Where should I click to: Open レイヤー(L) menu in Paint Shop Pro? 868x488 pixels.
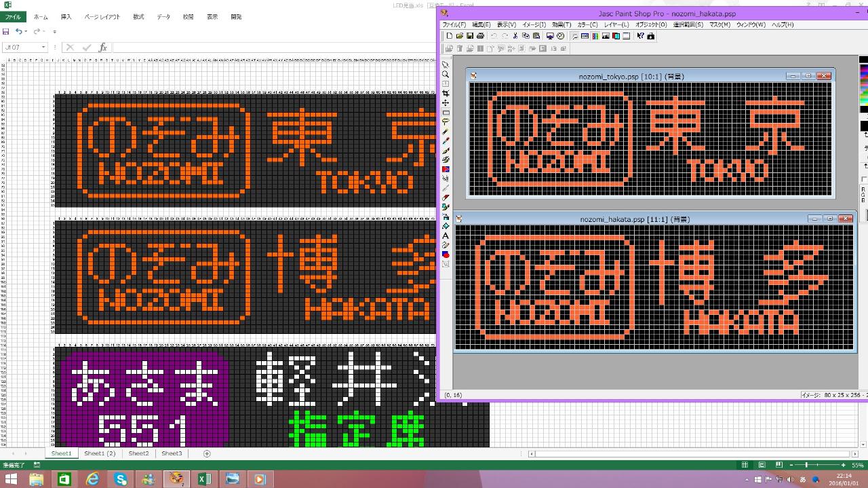(x=616, y=24)
